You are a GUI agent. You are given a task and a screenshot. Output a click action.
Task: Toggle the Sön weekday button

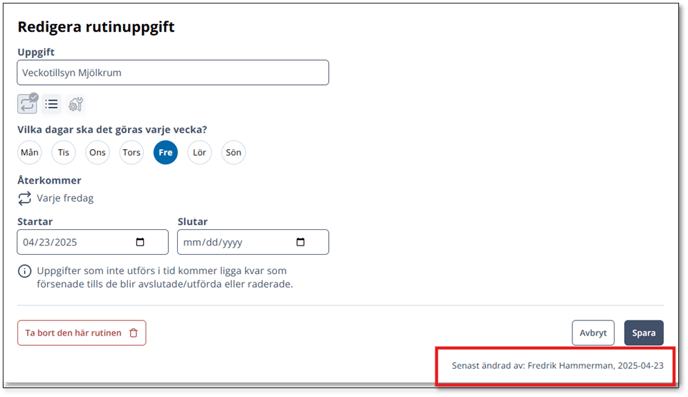click(x=233, y=153)
